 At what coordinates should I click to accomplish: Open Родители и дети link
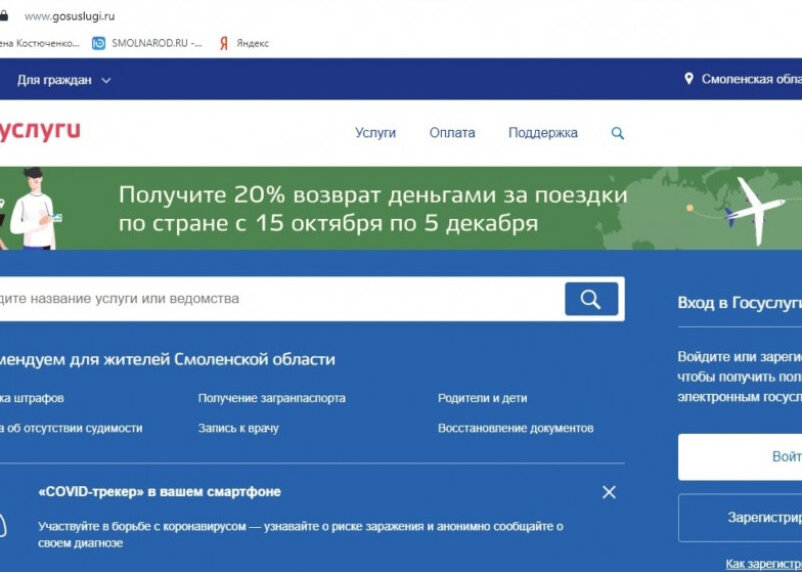click(482, 398)
